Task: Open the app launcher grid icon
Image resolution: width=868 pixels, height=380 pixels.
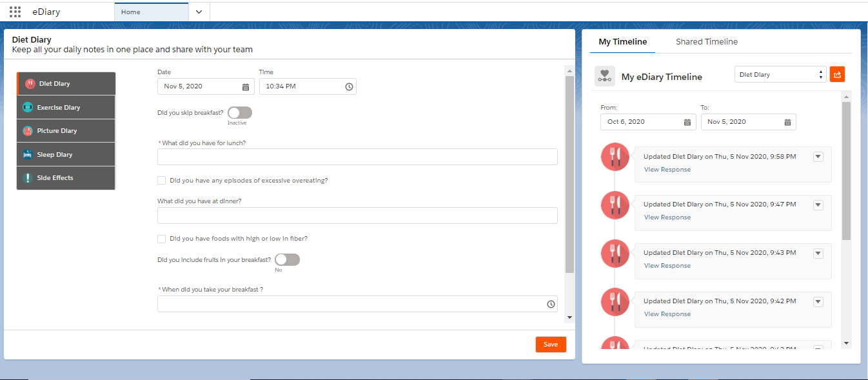Action: tap(15, 12)
